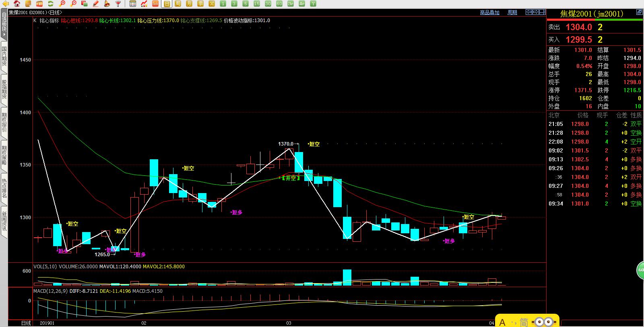Screen dimensions: 644x327
Task: Click the MACD(12,26,9) indicator label
Action: (50, 291)
